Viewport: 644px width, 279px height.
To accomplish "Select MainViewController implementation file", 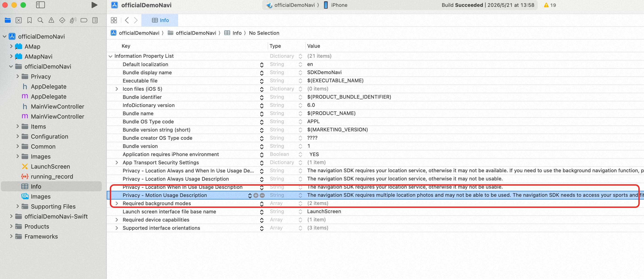I will (53, 117).
